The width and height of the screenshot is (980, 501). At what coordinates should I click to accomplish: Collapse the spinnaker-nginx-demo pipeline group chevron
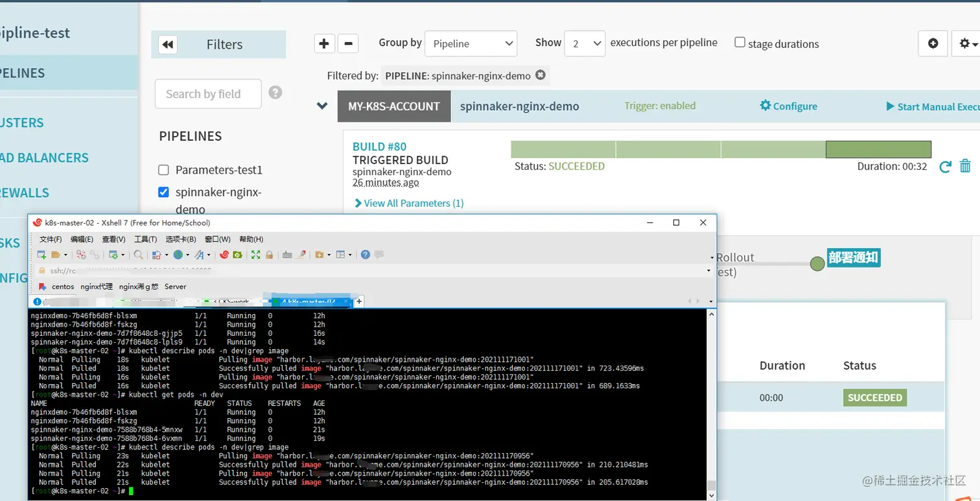click(322, 106)
